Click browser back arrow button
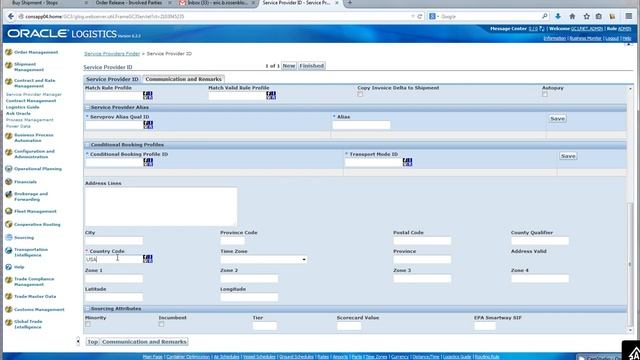Image resolution: width=640 pixels, height=360 pixels. (11, 16)
